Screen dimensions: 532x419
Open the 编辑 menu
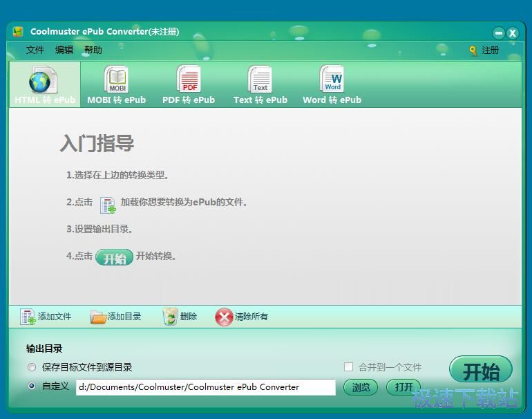point(64,50)
